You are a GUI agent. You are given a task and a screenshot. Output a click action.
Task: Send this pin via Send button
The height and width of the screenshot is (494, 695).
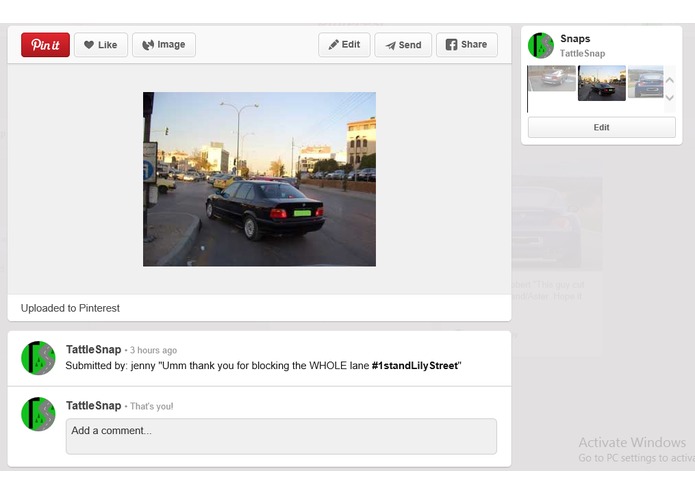(x=403, y=45)
